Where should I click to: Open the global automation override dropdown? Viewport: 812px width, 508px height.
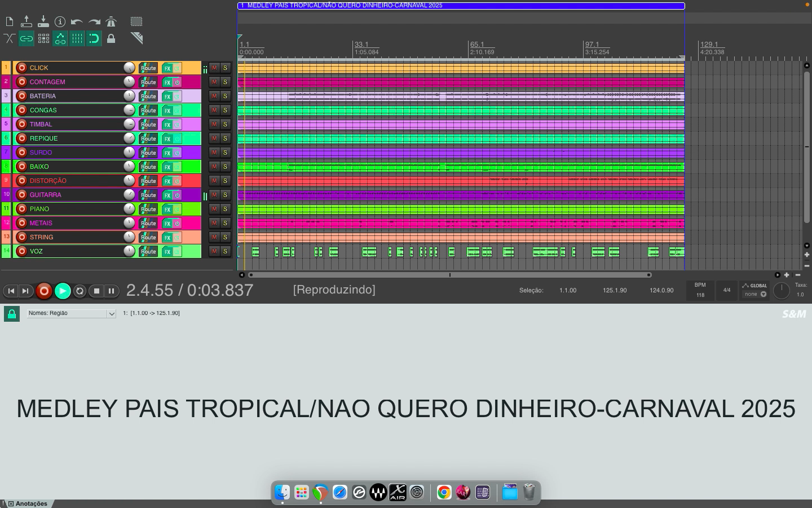click(754, 294)
